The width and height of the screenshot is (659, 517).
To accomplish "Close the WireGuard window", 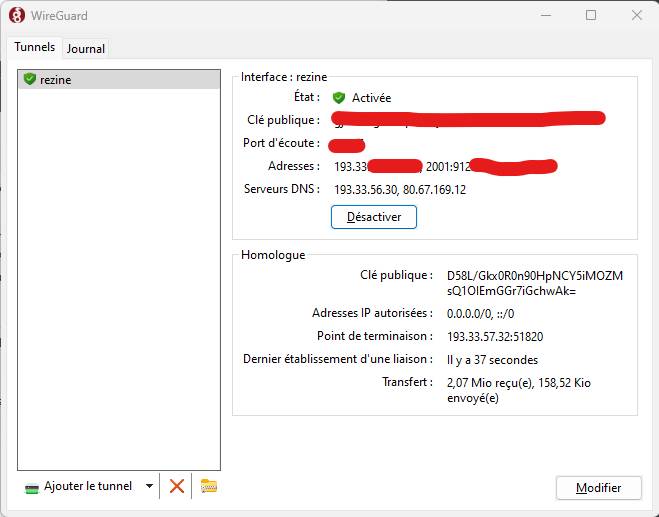I will coord(636,16).
